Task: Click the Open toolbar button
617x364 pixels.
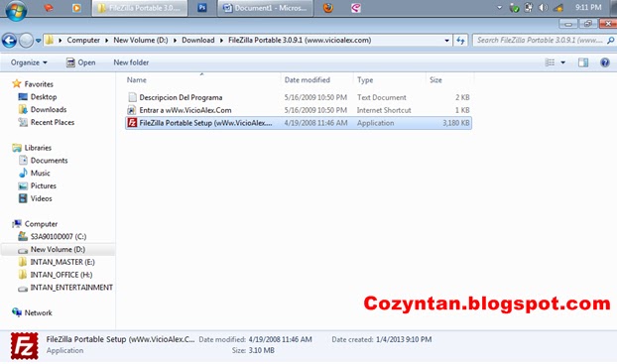Action: point(80,62)
